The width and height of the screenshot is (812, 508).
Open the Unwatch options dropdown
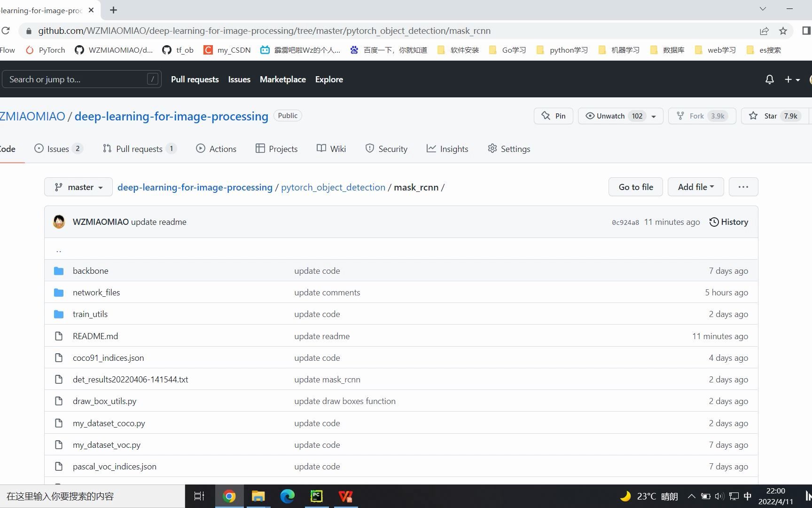[x=655, y=116]
